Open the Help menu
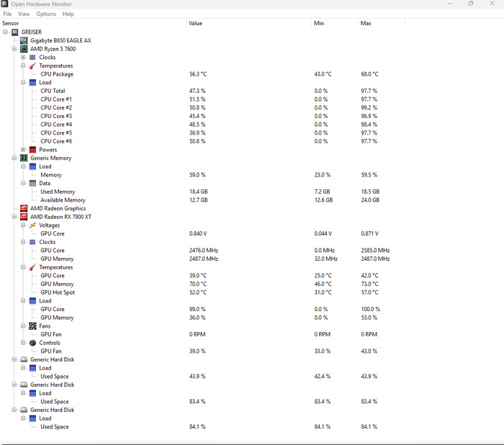The height and width of the screenshot is (445, 504). (x=68, y=14)
